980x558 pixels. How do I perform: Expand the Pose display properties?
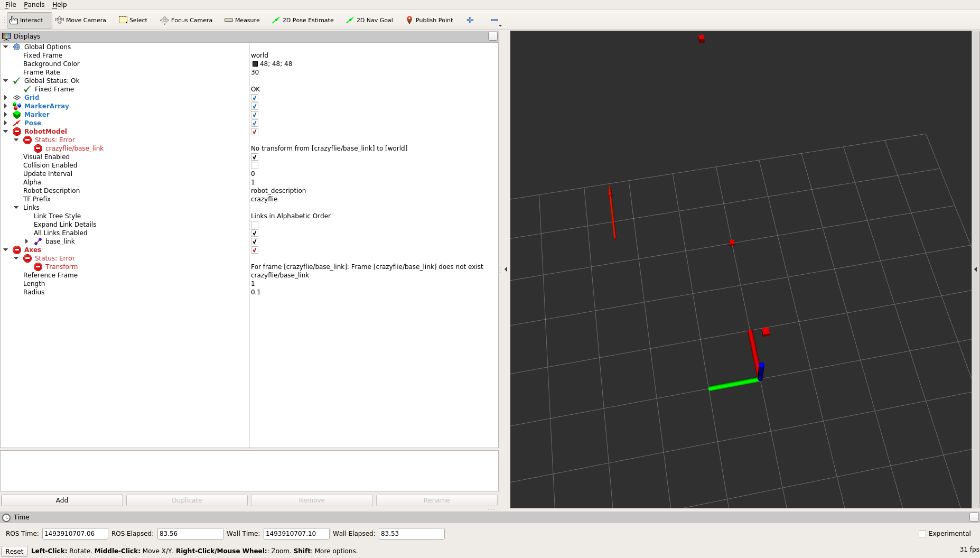pyautogui.click(x=6, y=123)
